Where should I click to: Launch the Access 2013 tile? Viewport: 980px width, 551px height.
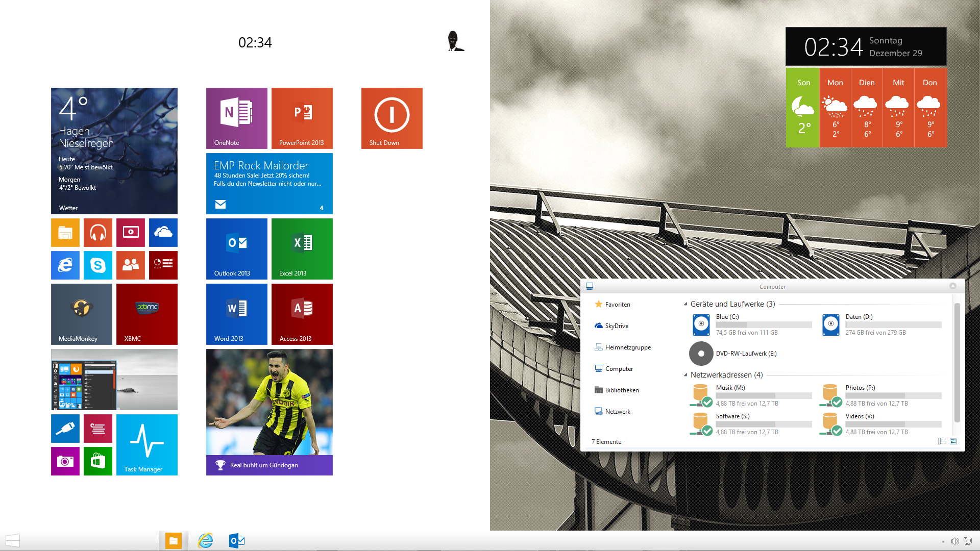point(302,314)
